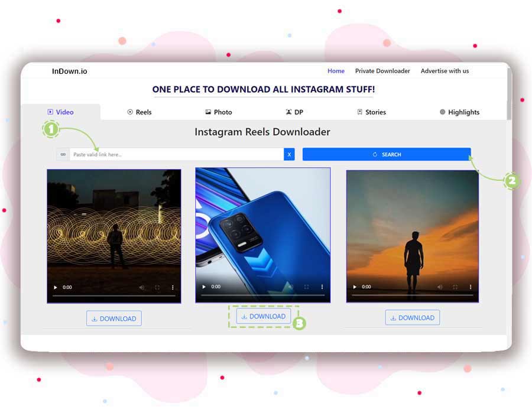Open the Private Downloader page
532x413 pixels.
382,71
